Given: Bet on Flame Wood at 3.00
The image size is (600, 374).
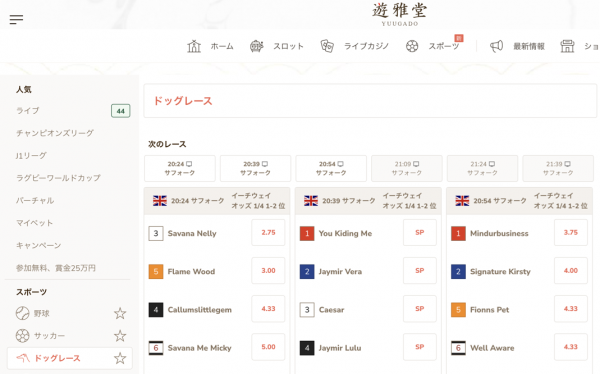Looking at the screenshot, I should [268, 271].
